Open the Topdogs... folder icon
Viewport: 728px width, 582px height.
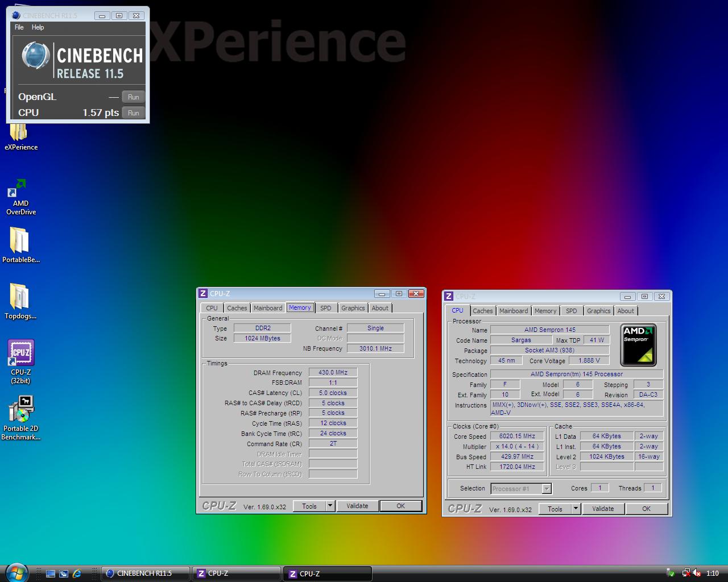[x=20, y=302]
